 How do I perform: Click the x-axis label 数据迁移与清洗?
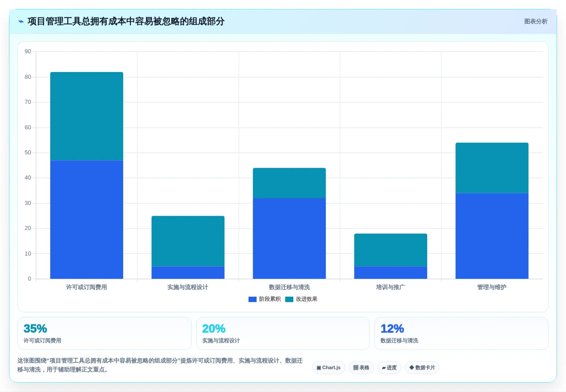point(289,287)
